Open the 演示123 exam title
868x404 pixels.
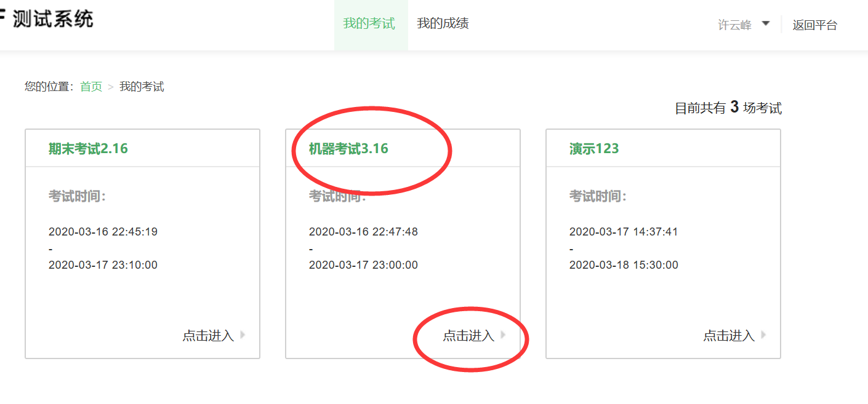point(594,149)
